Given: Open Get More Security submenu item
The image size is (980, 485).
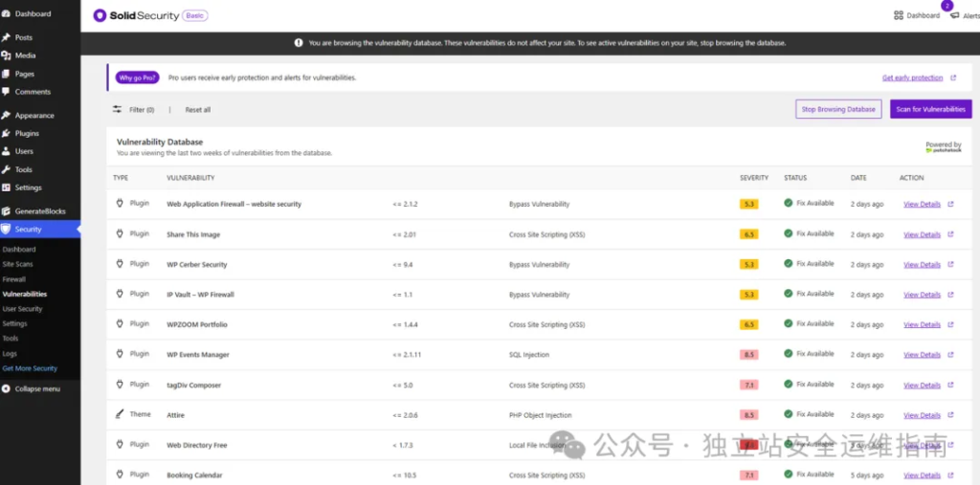Looking at the screenshot, I should point(30,368).
